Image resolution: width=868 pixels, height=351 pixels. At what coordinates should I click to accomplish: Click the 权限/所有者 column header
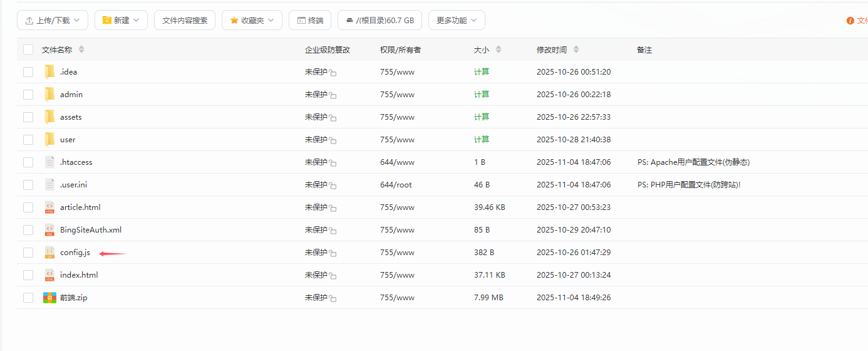pyautogui.click(x=400, y=50)
